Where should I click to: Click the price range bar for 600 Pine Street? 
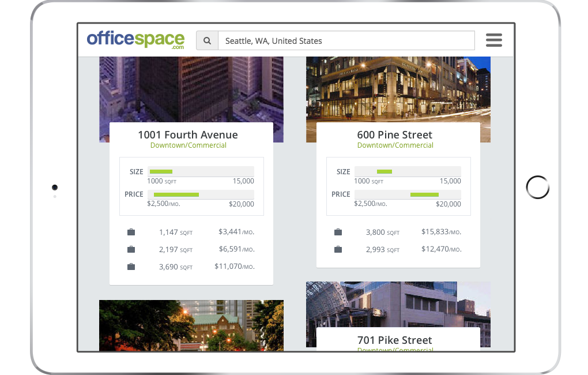408,194
